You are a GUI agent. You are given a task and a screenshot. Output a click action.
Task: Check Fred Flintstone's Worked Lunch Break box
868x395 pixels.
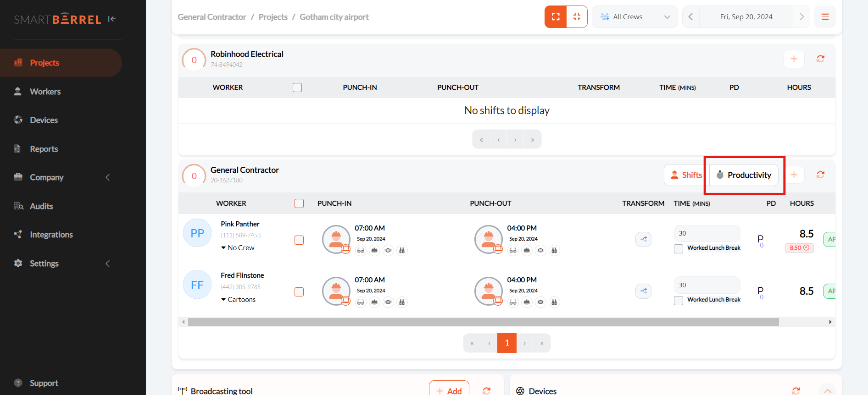click(679, 301)
